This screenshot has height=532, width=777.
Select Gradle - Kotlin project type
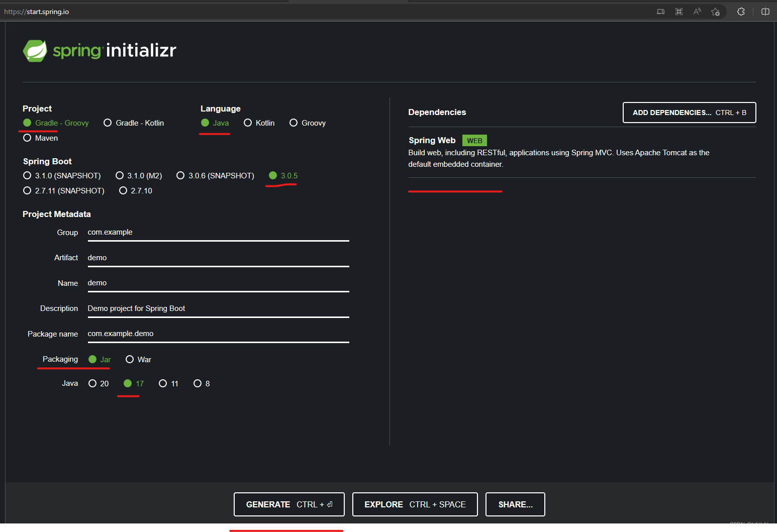pyautogui.click(x=134, y=123)
